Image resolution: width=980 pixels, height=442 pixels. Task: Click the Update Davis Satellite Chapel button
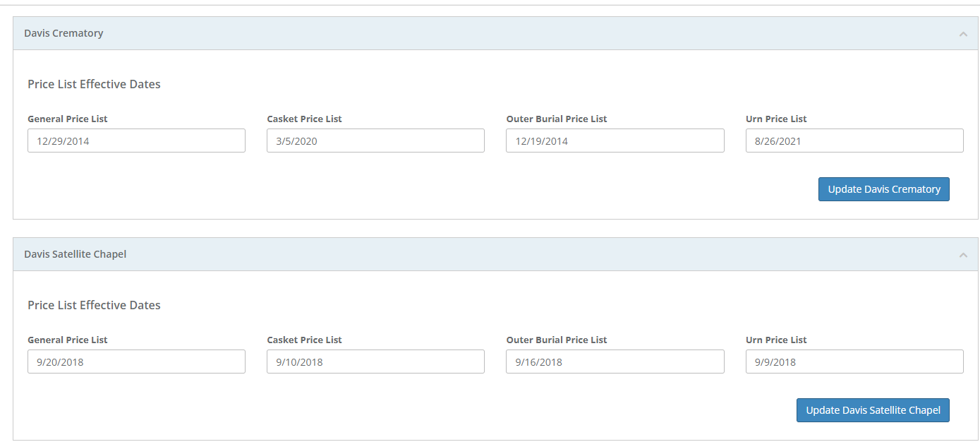tap(873, 410)
